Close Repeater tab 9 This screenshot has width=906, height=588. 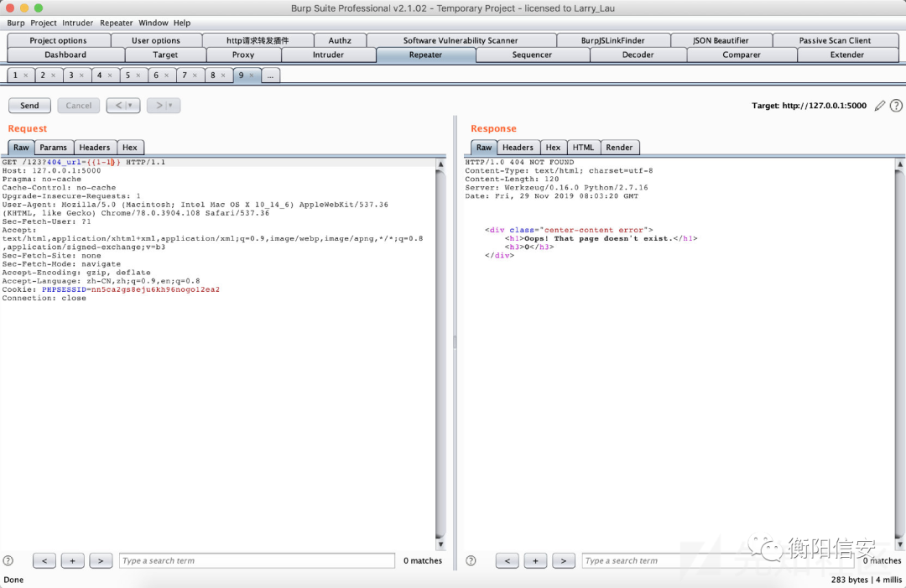pos(252,75)
